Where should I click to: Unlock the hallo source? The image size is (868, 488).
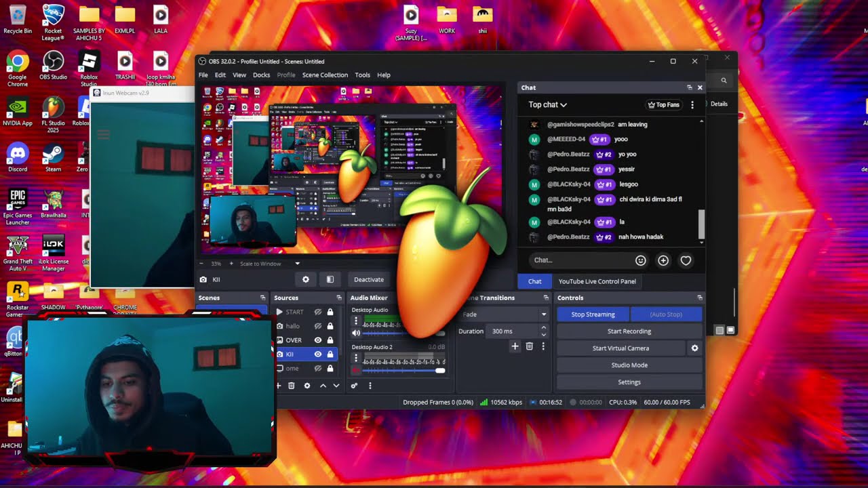pos(330,326)
